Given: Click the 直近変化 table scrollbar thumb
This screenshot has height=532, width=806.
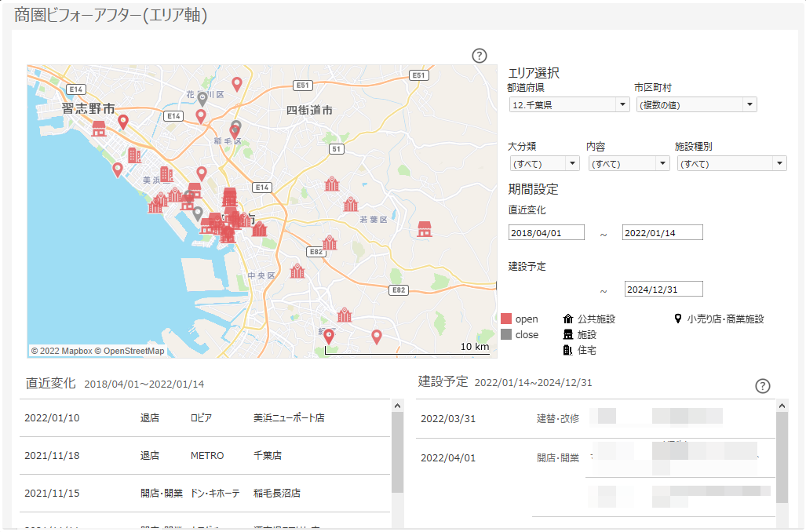Looking at the screenshot, I should click(397, 452).
